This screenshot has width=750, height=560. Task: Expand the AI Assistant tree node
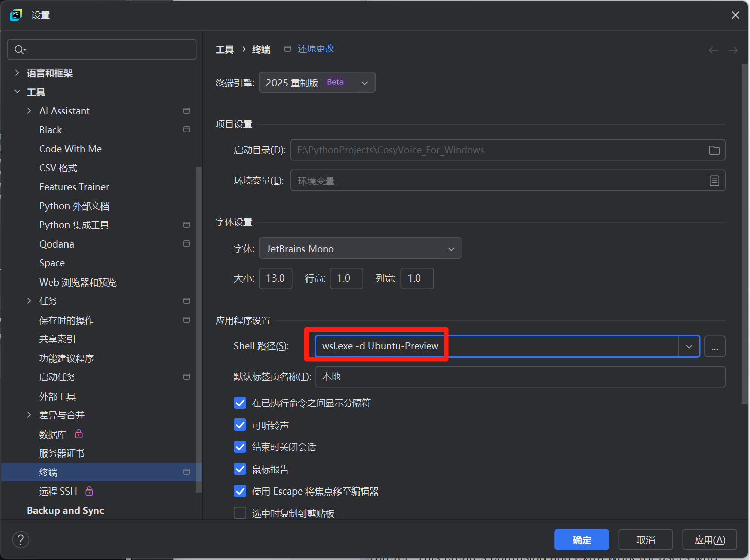click(x=29, y=111)
